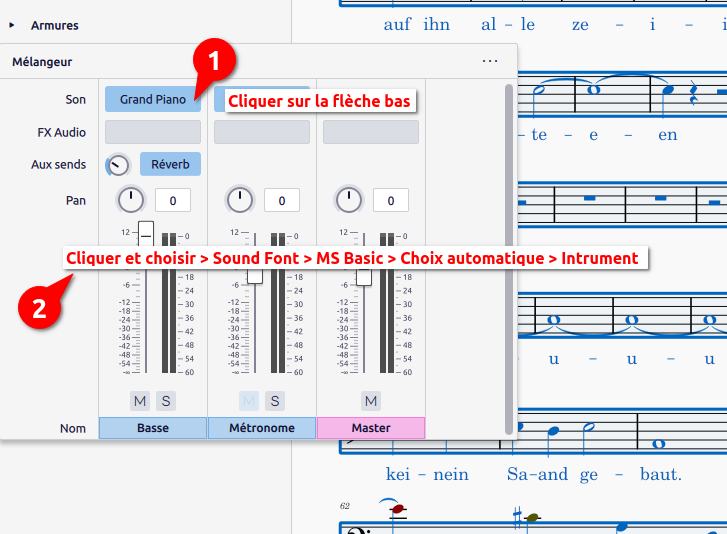Expand the Armures palette section

tap(12, 25)
